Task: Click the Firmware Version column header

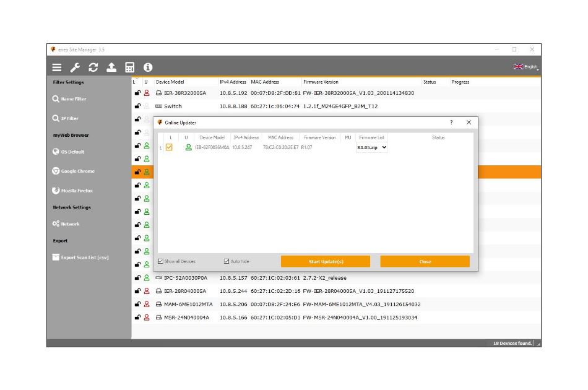Action: [x=321, y=82]
